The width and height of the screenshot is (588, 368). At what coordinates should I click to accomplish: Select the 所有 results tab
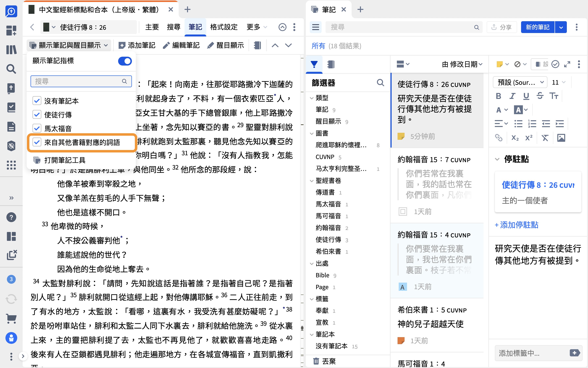coord(318,46)
